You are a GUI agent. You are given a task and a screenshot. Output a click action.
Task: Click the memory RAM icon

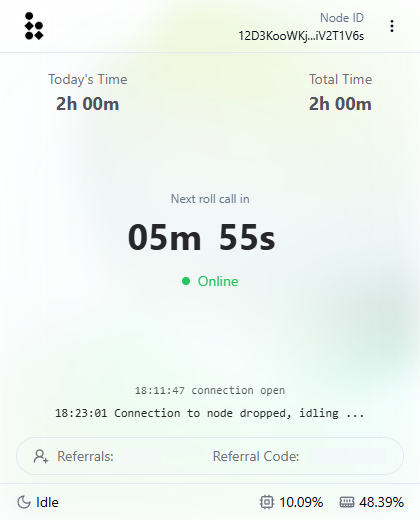pos(347,502)
